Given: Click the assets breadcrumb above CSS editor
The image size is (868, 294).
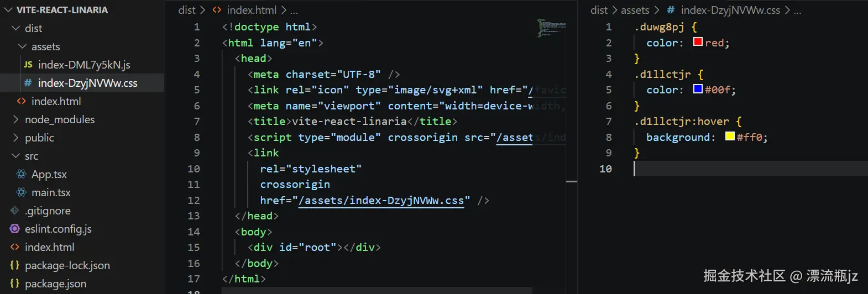Looking at the screenshot, I should click(x=635, y=10).
